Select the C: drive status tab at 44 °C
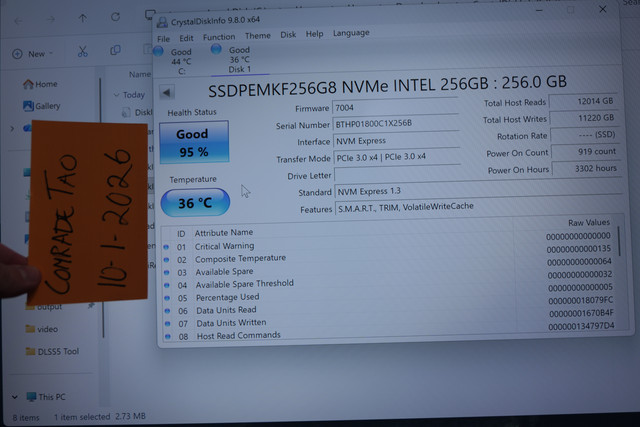Viewport: 640px width, 427px height. coord(181,61)
